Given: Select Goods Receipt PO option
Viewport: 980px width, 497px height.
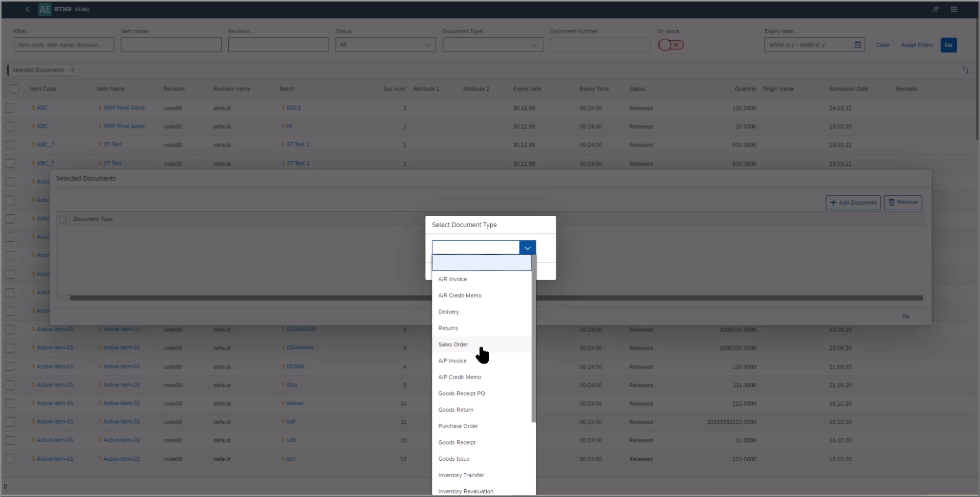Looking at the screenshot, I should click(x=461, y=393).
